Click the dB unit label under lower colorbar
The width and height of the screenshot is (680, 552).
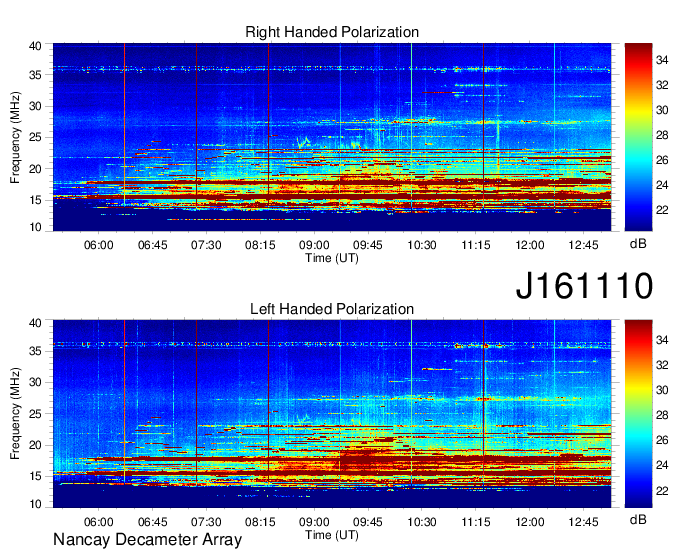(x=638, y=519)
